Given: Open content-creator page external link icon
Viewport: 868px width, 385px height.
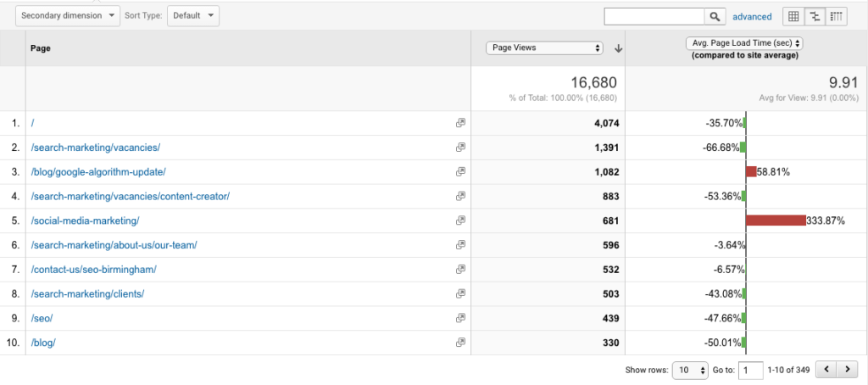Looking at the screenshot, I should point(460,196).
